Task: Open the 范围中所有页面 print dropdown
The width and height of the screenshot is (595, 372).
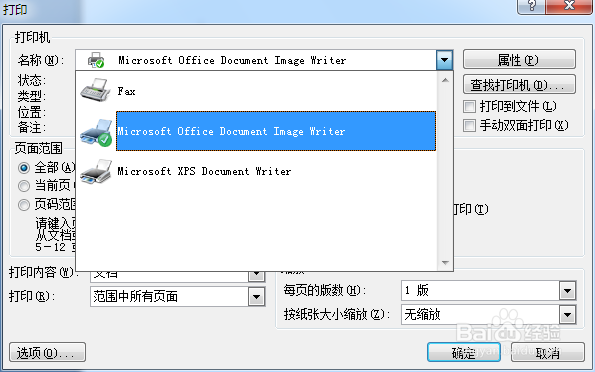Action: click(257, 296)
